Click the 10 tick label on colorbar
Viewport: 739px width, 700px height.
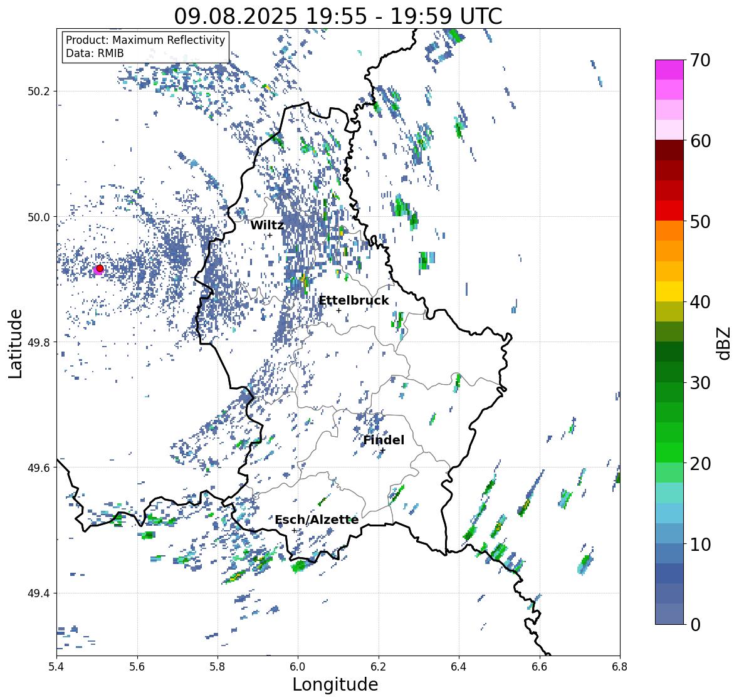coord(700,544)
